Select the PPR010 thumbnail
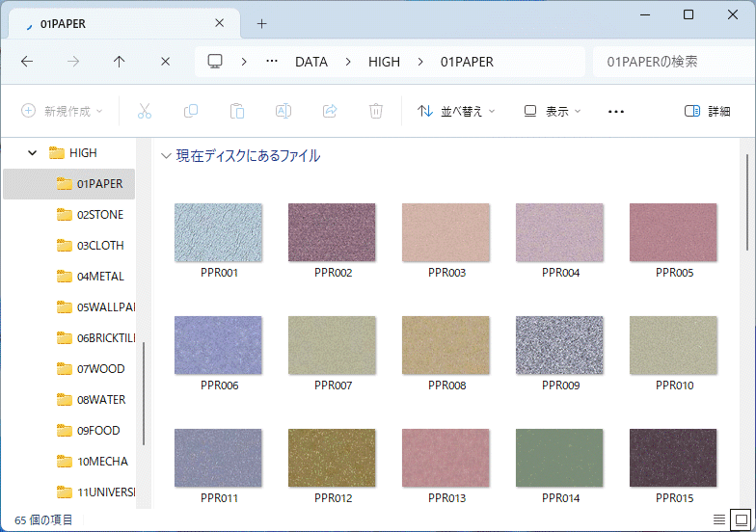 coord(673,345)
